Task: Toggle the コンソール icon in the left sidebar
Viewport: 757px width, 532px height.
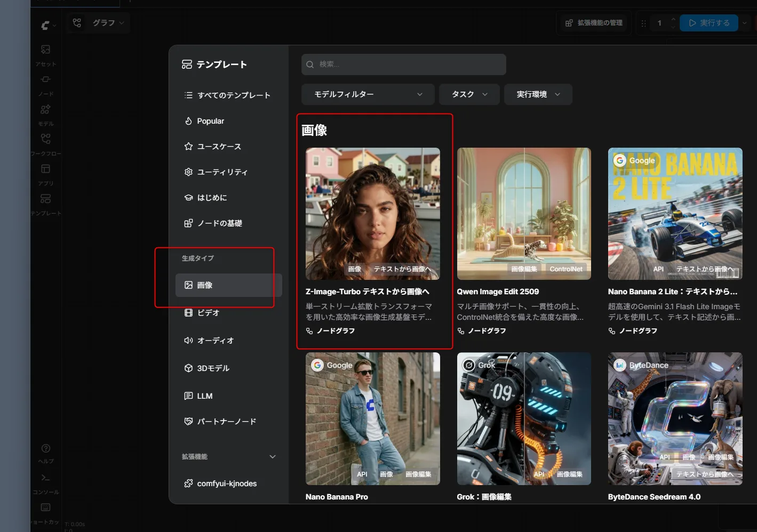Action: [46, 478]
